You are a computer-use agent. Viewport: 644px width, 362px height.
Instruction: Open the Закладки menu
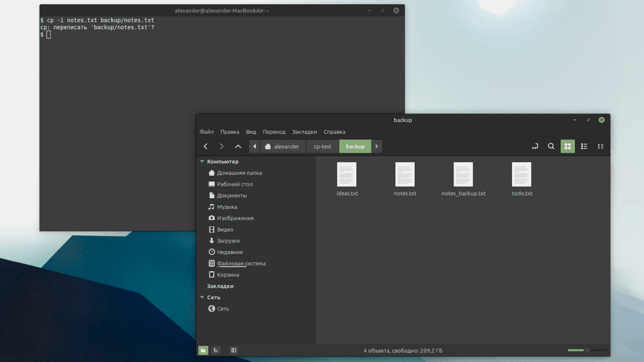[304, 132]
